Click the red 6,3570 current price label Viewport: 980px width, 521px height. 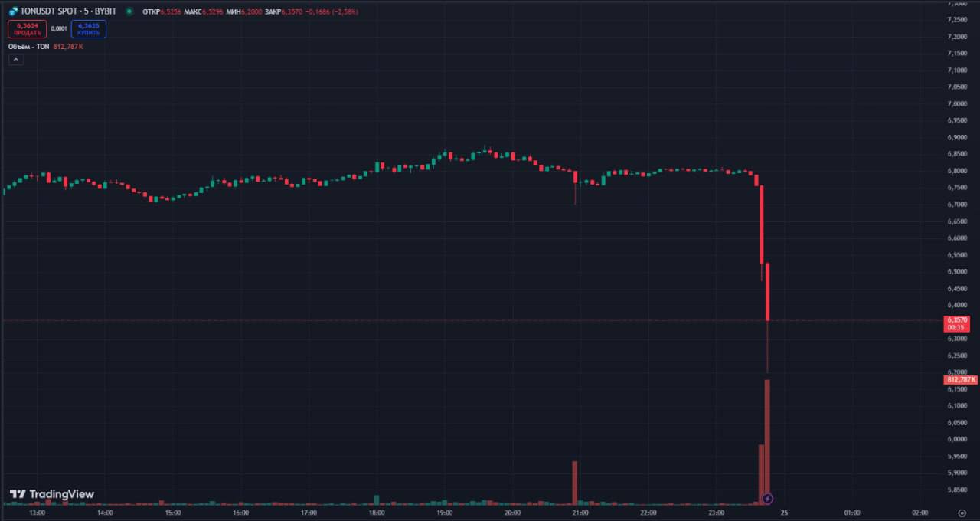pyautogui.click(x=958, y=323)
